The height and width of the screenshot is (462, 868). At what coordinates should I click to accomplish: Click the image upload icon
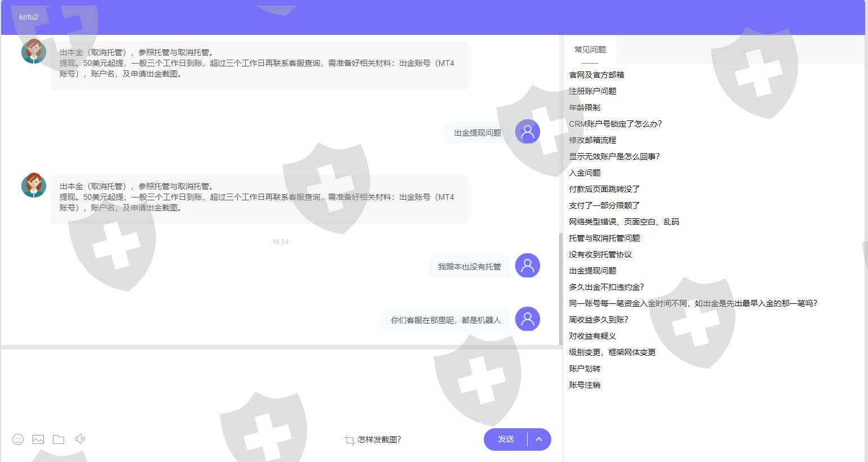point(38,439)
